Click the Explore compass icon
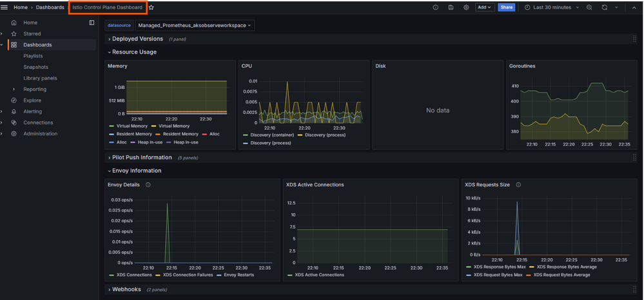Viewport: 644px width, 300px height. click(14, 100)
